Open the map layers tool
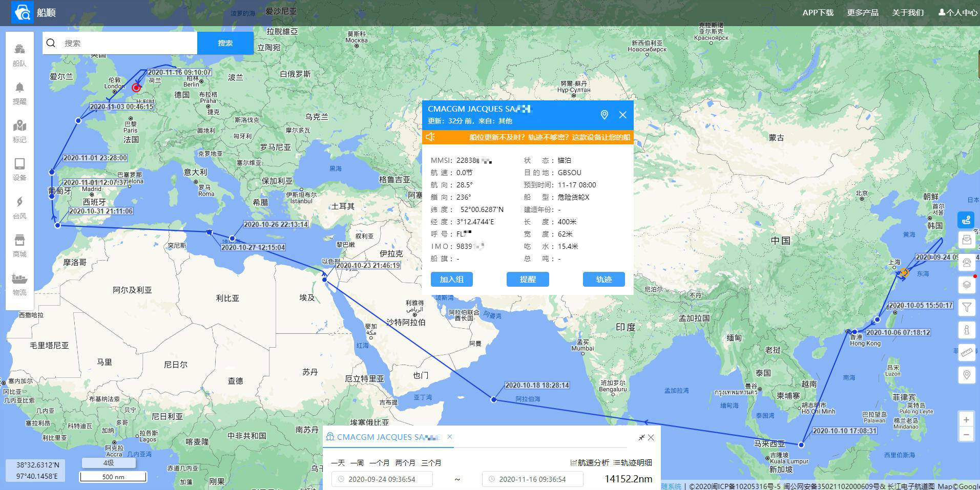The image size is (980, 490). (x=967, y=285)
